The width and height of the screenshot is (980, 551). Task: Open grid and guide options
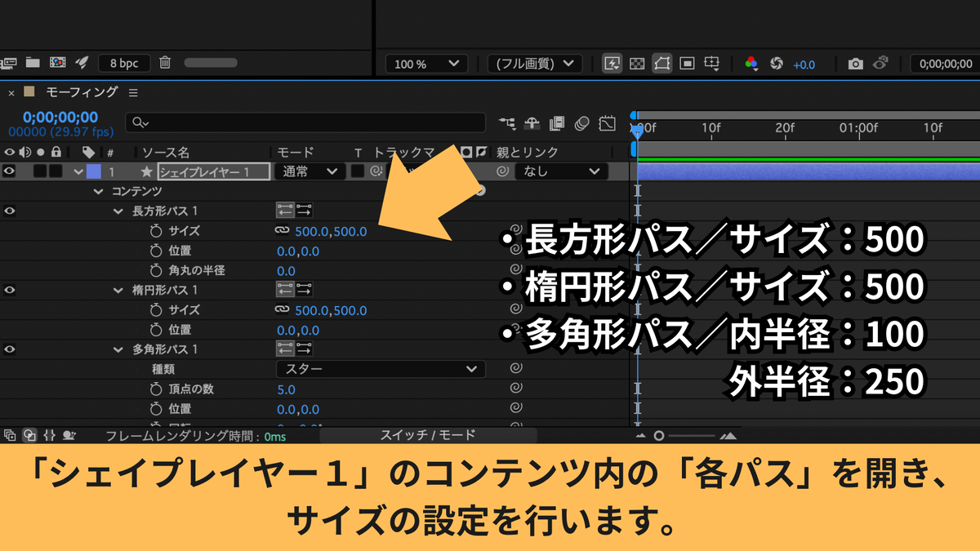712,64
